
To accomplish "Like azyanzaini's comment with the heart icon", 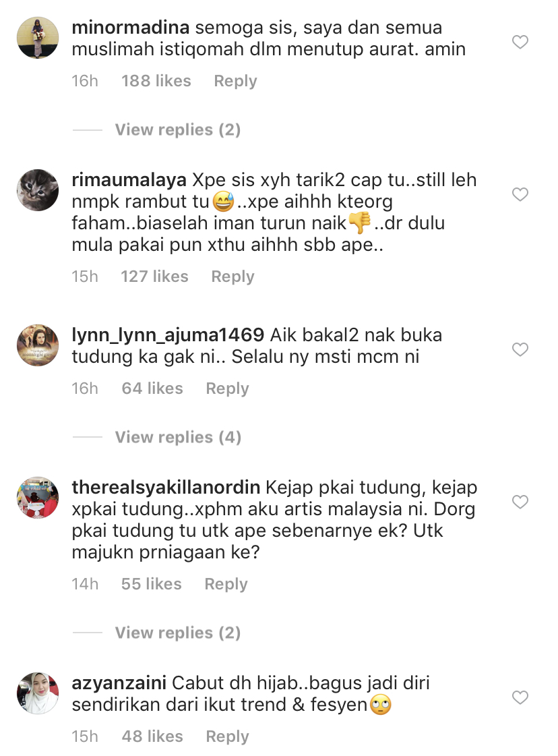I will (520, 697).
